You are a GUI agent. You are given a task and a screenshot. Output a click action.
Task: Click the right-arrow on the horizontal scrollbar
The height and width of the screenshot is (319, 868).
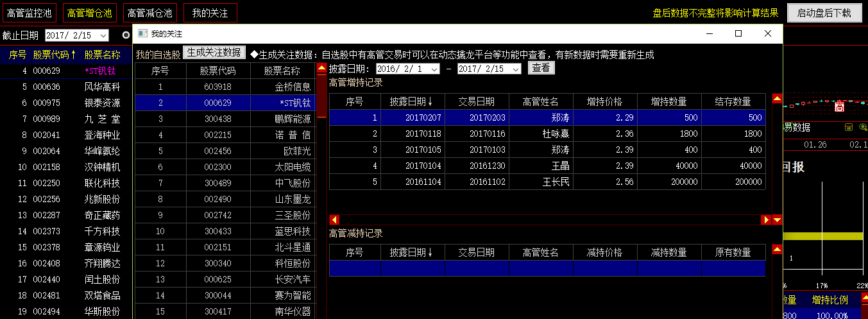coord(766,220)
